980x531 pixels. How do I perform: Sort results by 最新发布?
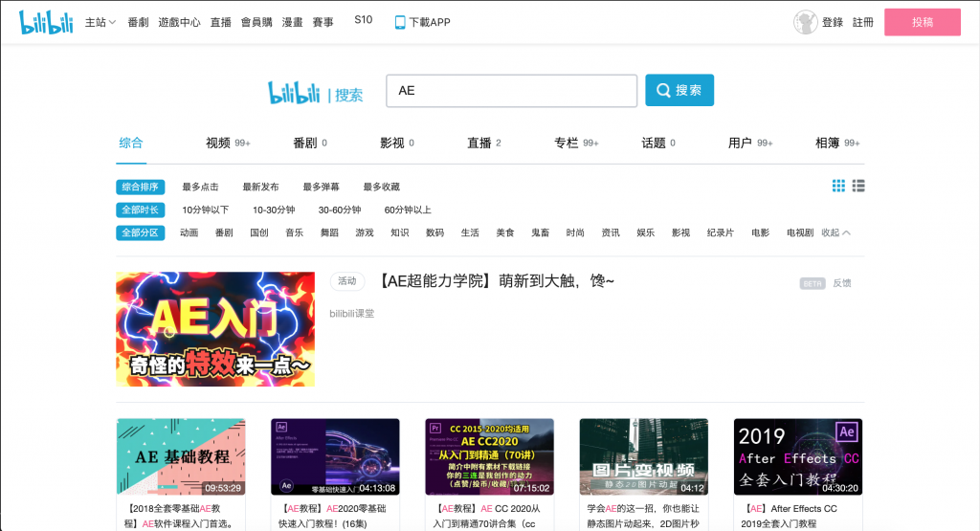click(260, 187)
